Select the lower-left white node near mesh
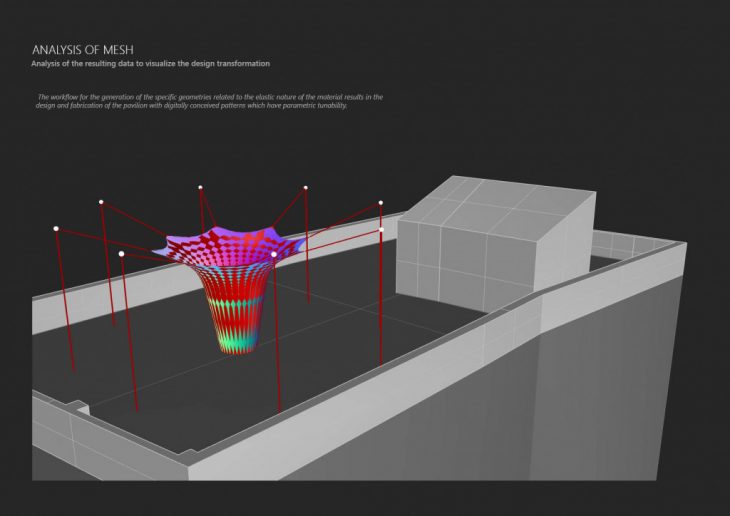Viewport: 730px width, 516px height. [121, 254]
